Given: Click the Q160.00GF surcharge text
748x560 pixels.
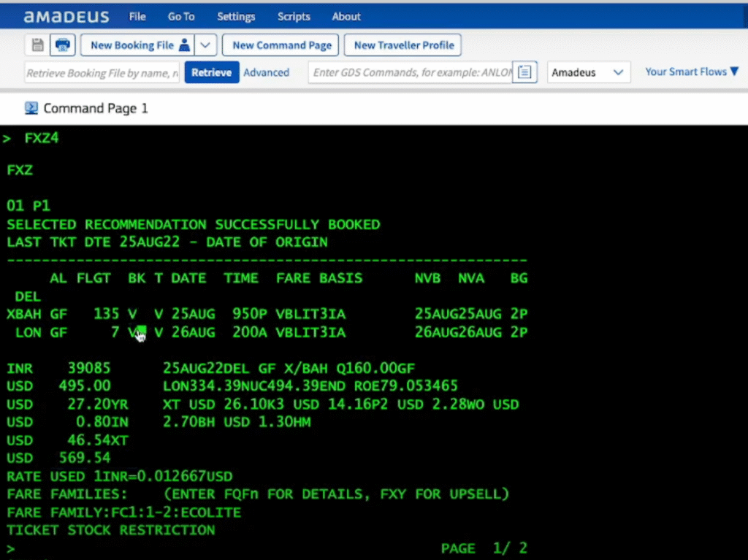Looking at the screenshot, I should 375,368.
